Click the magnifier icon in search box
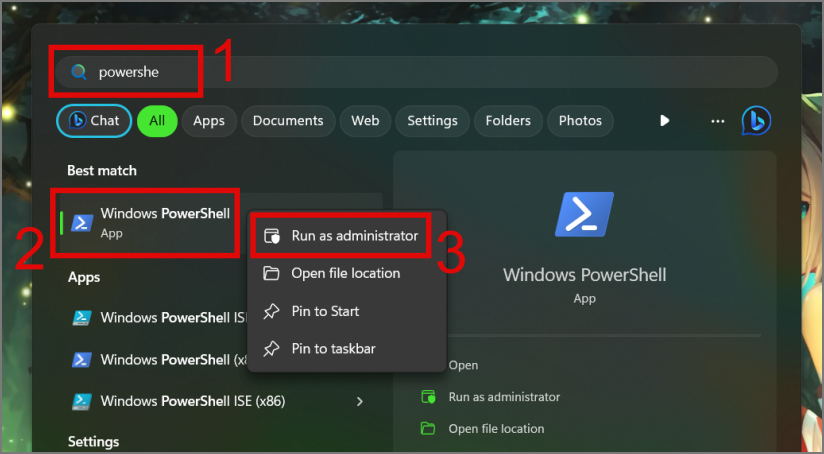Viewport: 824px width, 454px height. pos(79,72)
